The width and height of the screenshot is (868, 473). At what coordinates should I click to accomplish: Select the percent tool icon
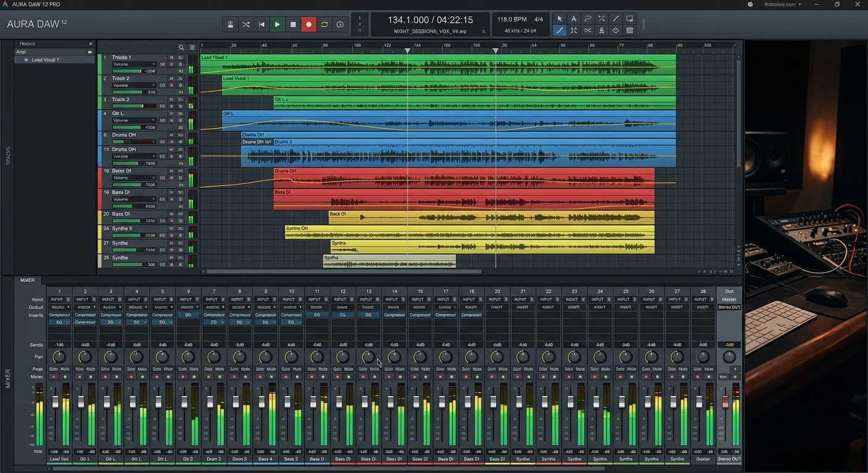tap(602, 18)
